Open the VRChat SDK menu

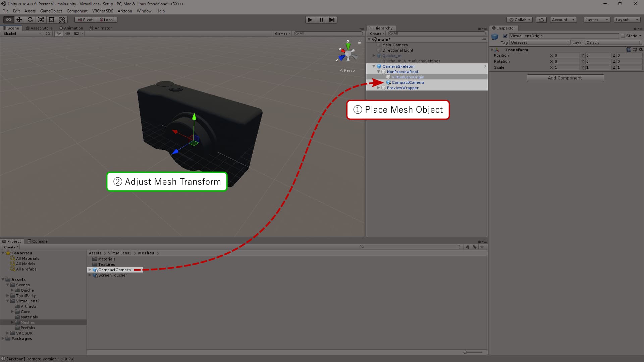[102, 11]
